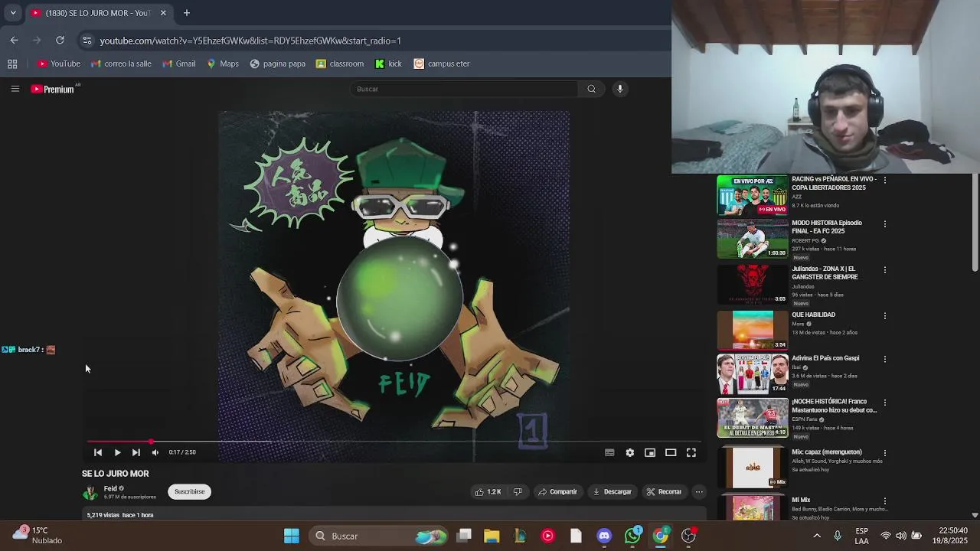Toggle subtitles in the player
This screenshot has width=980, height=551.
click(609, 452)
